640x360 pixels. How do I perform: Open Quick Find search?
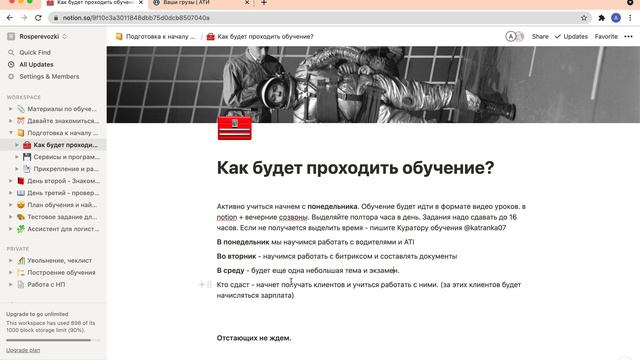click(x=35, y=52)
